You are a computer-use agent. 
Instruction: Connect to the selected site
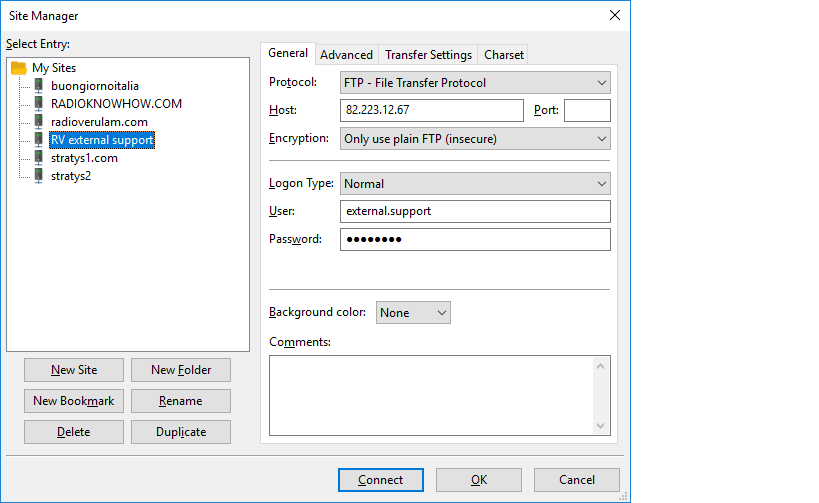[381, 479]
